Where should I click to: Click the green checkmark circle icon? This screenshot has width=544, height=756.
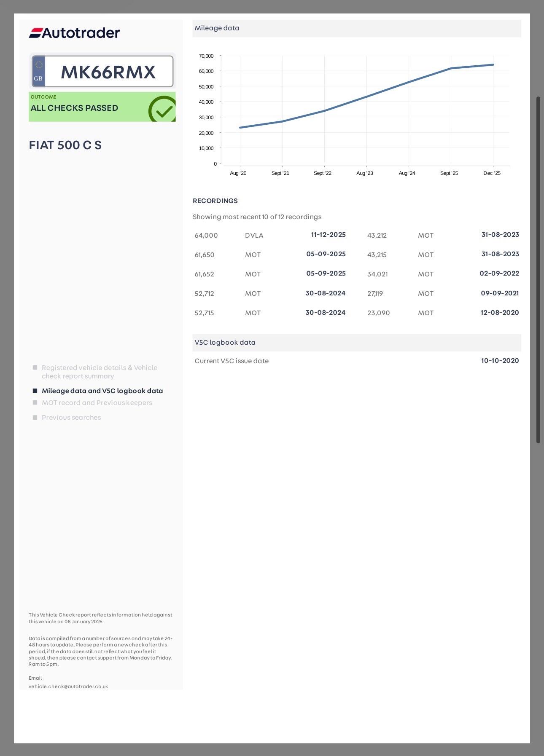(x=162, y=109)
